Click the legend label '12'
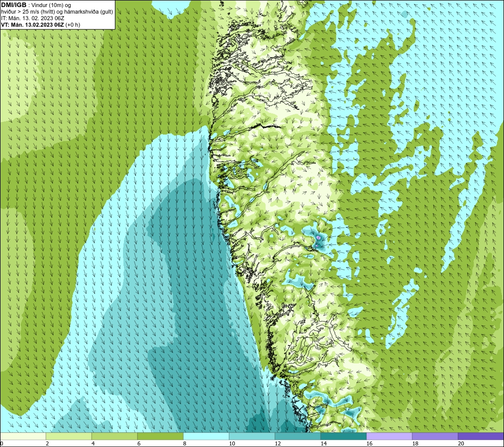 click(278, 443)
